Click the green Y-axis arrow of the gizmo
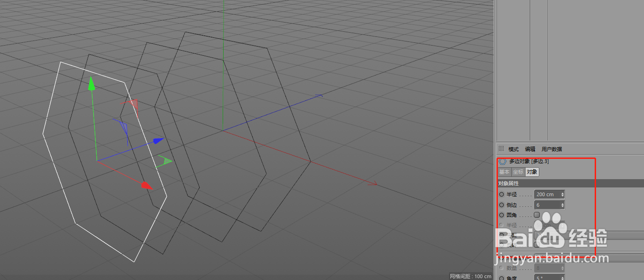Screen dimensions: 644x280 pyautogui.click(x=91, y=83)
